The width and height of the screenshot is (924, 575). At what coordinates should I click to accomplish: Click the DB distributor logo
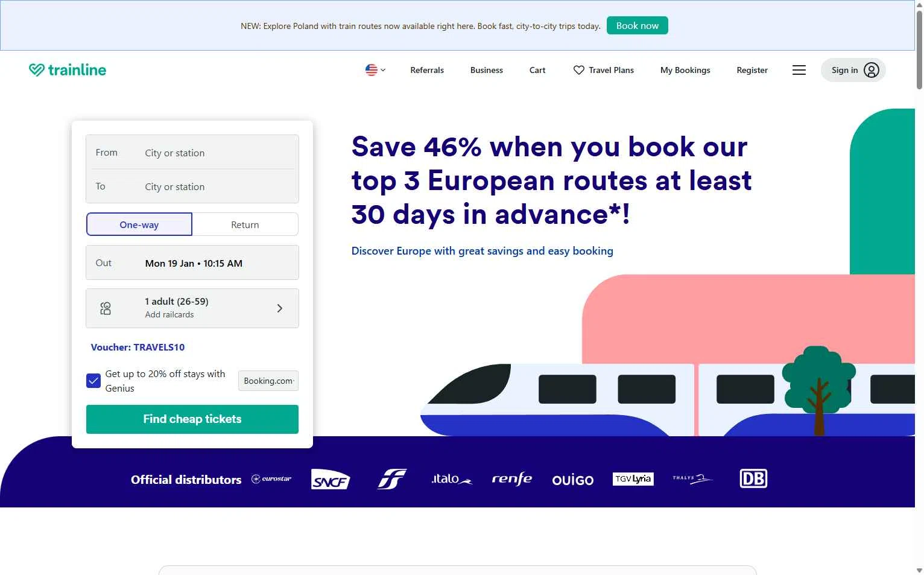753,479
